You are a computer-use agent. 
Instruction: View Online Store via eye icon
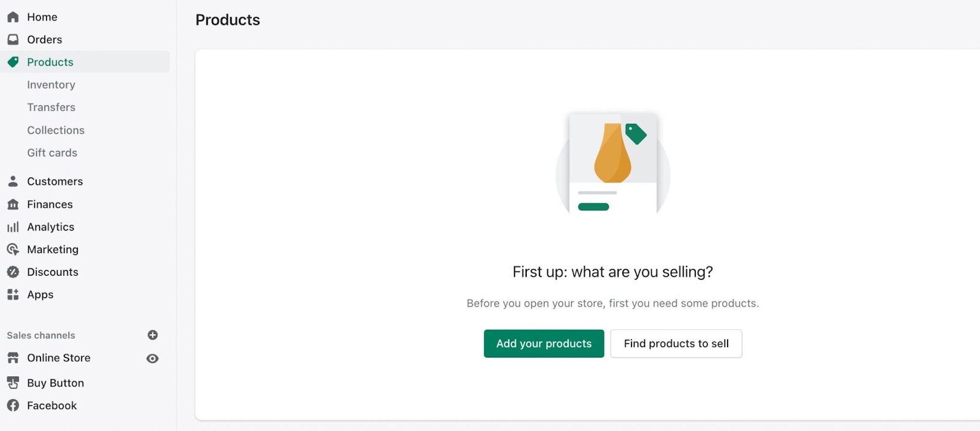[x=153, y=359]
